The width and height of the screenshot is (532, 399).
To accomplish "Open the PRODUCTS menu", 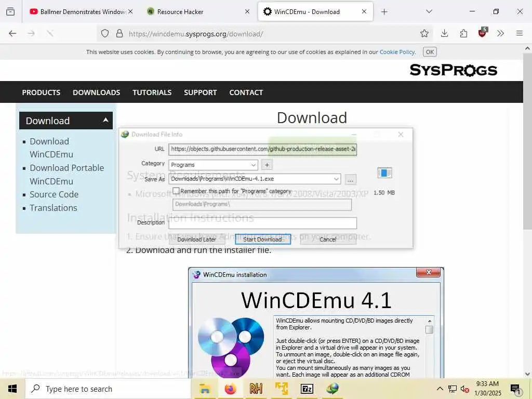I will (x=41, y=92).
